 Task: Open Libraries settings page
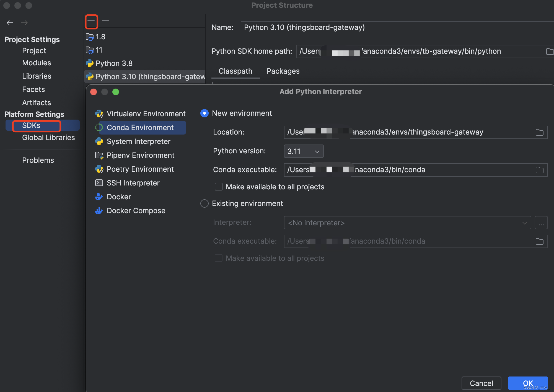(x=37, y=76)
